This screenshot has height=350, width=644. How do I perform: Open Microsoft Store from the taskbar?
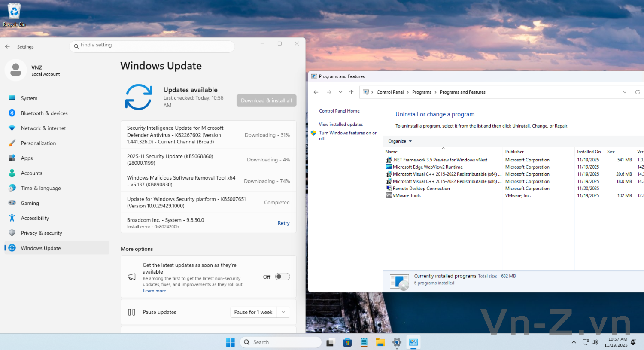[x=347, y=342]
